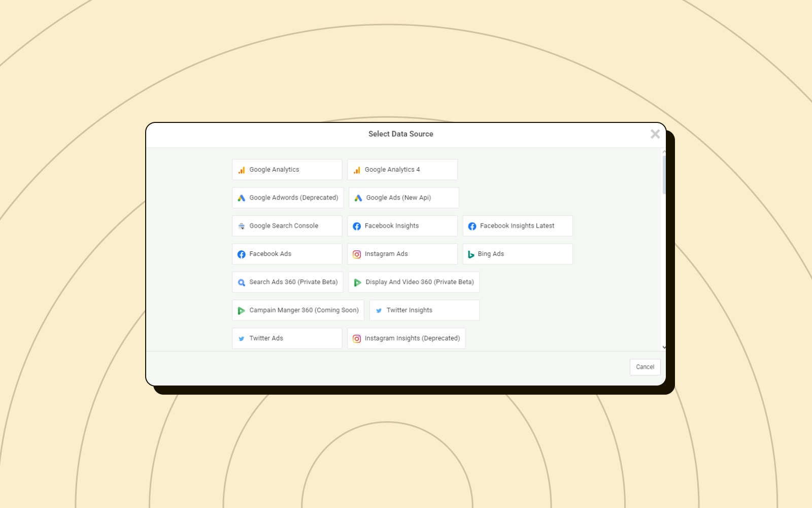Click the Google Adwords (Deprecated) logo icon
812x508 pixels.
point(242,198)
